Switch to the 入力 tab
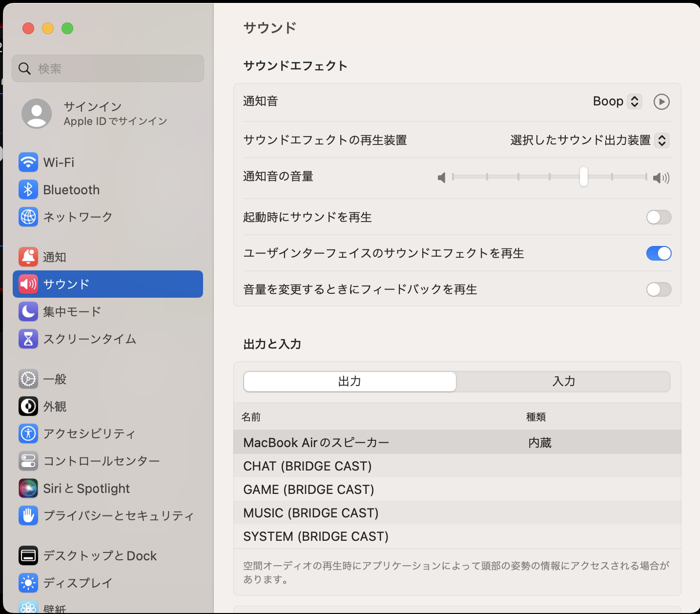700x614 pixels. [x=564, y=382]
